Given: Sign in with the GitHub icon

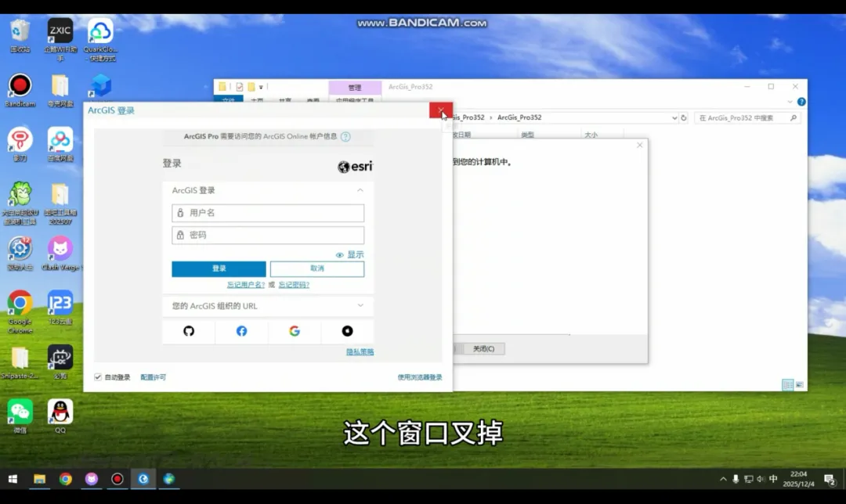Looking at the screenshot, I should (188, 331).
